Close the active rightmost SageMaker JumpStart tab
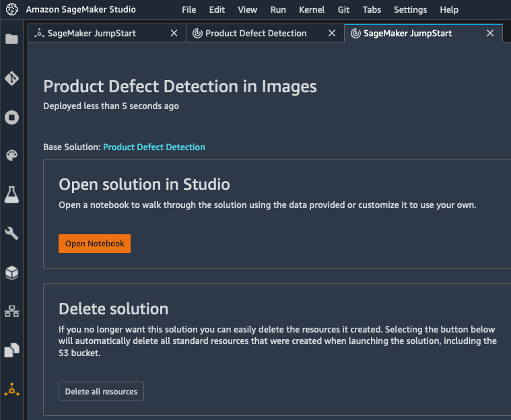The image size is (511, 420). click(x=490, y=33)
